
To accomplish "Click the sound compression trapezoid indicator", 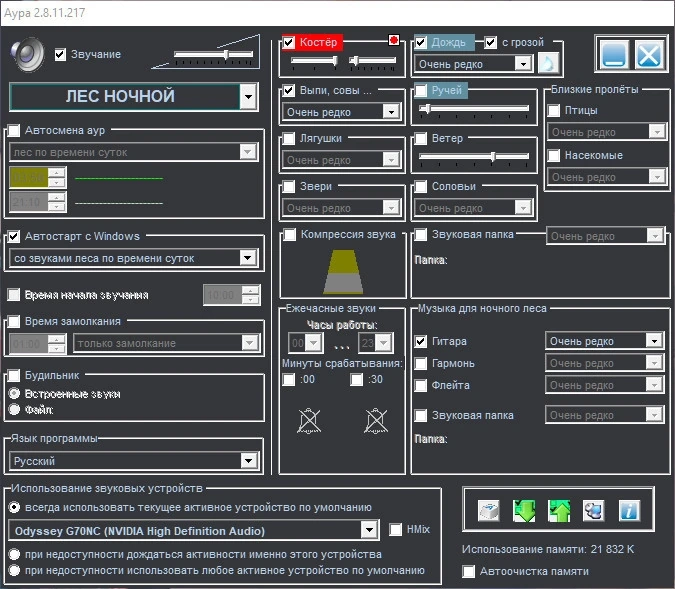I will click(343, 272).
